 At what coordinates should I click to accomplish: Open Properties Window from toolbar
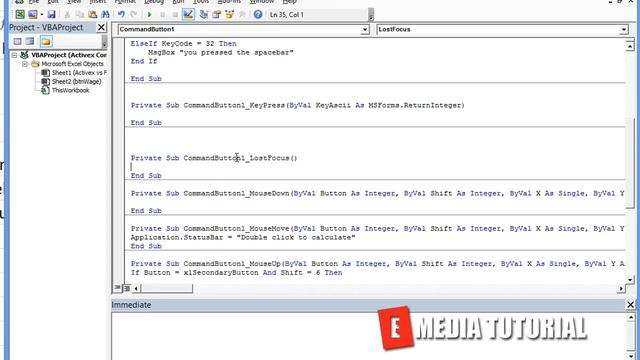(216, 15)
